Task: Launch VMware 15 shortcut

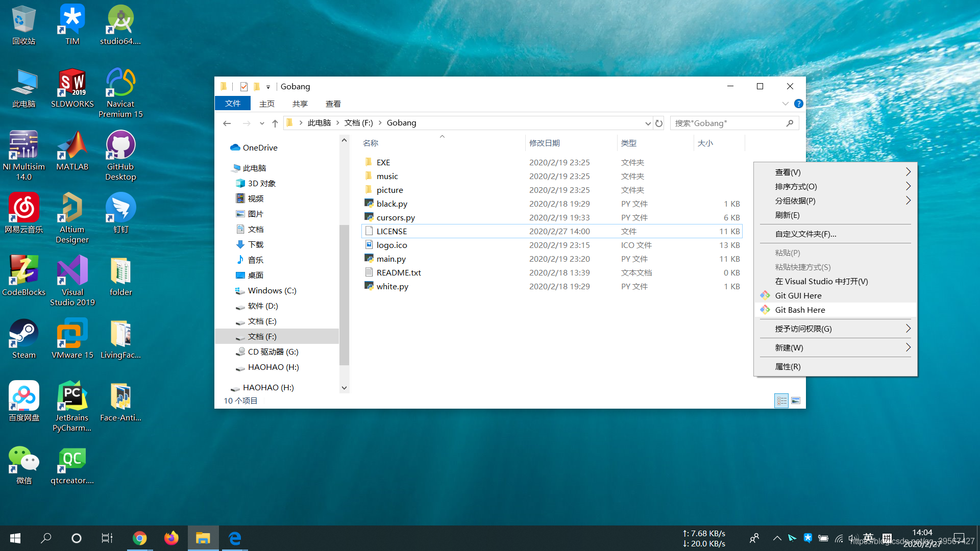Action: tap(72, 339)
